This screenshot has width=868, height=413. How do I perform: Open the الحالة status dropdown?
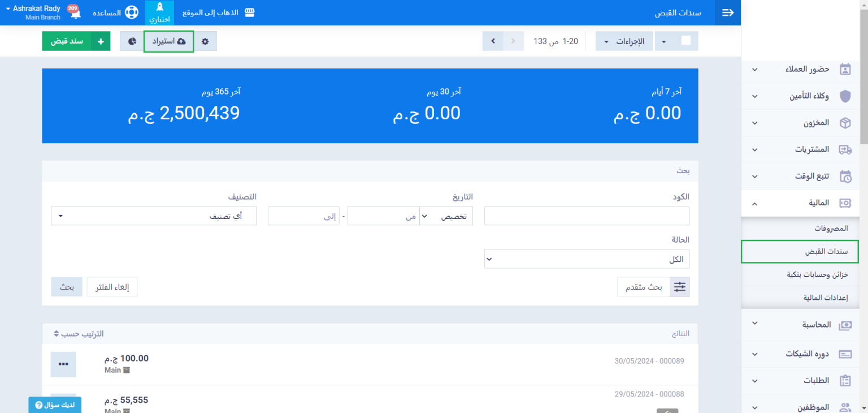pos(587,259)
